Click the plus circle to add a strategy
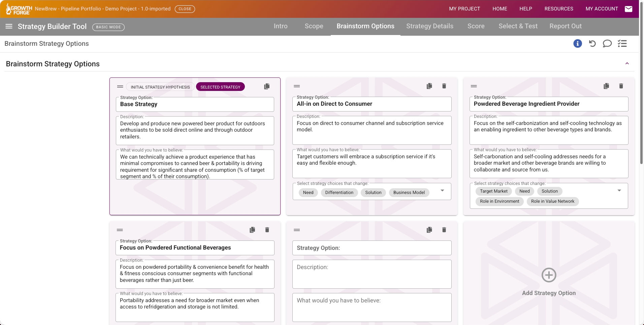Viewport: 644px width, 325px height. [x=549, y=275]
